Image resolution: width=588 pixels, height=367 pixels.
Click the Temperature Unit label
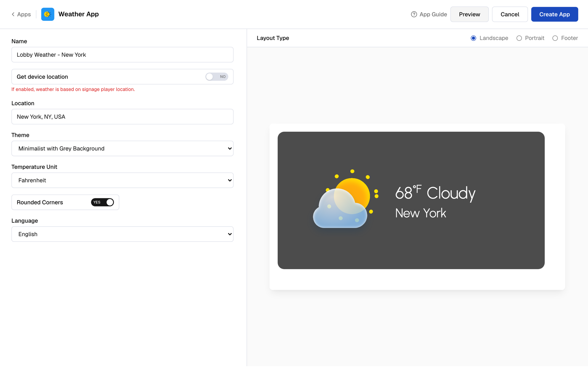pyautogui.click(x=34, y=167)
